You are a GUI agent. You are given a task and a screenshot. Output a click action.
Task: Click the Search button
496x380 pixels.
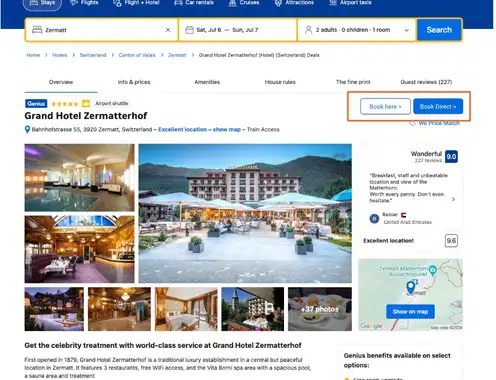click(439, 30)
